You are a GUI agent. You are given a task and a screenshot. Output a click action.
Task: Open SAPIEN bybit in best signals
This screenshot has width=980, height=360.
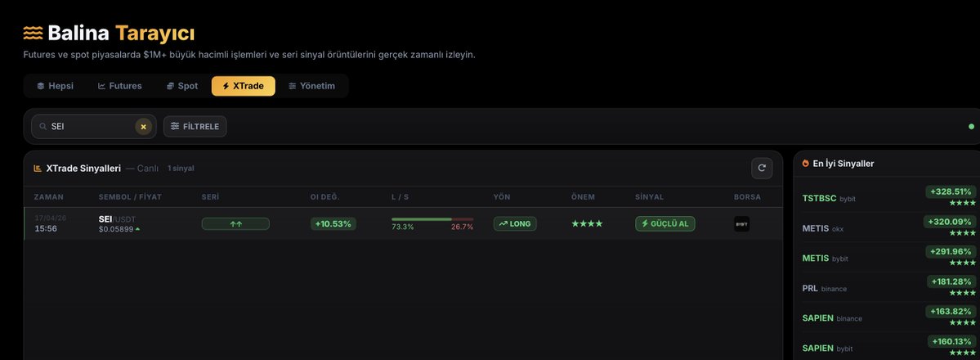tap(827, 348)
